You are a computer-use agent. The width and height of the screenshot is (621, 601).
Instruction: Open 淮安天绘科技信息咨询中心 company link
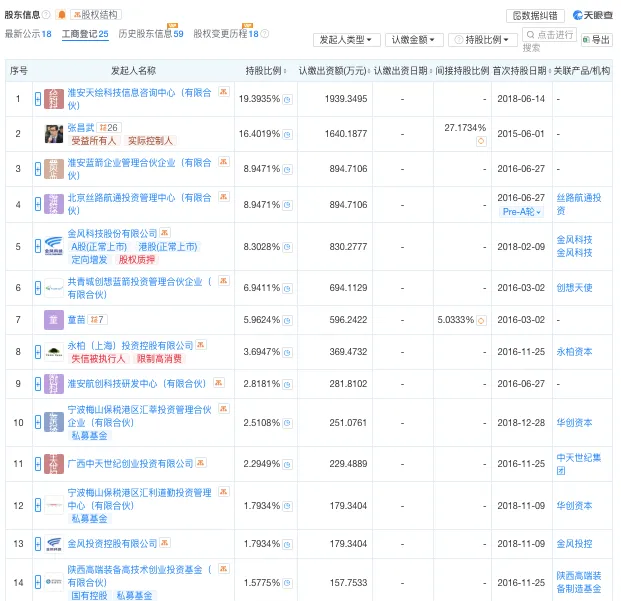coord(139,99)
